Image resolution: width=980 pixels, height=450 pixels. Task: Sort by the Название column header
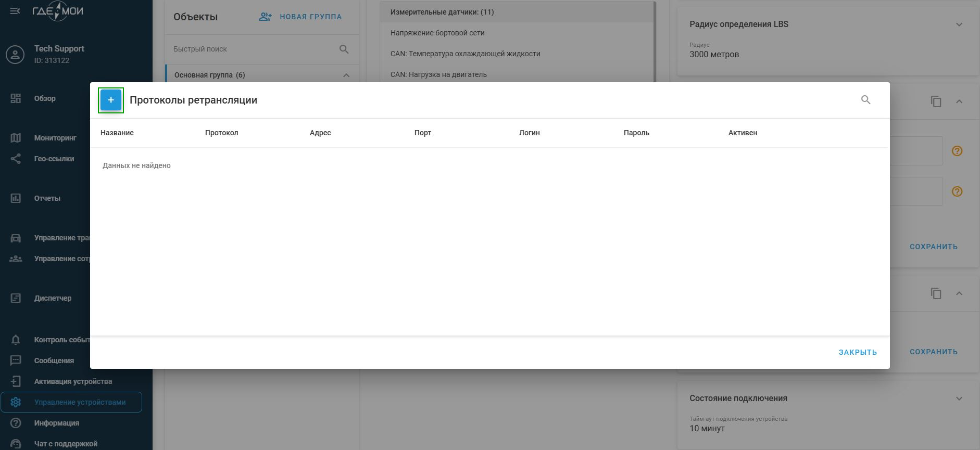tap(117, 133)
